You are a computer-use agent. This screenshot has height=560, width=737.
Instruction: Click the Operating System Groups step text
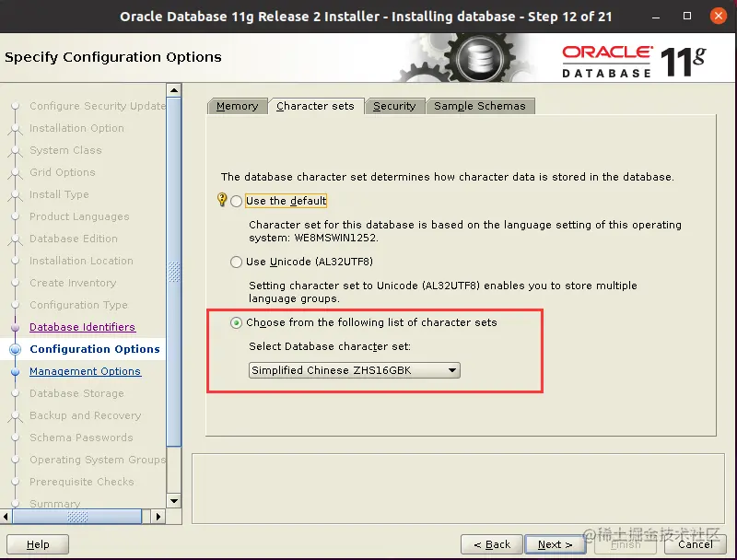[x=98, y=460]
